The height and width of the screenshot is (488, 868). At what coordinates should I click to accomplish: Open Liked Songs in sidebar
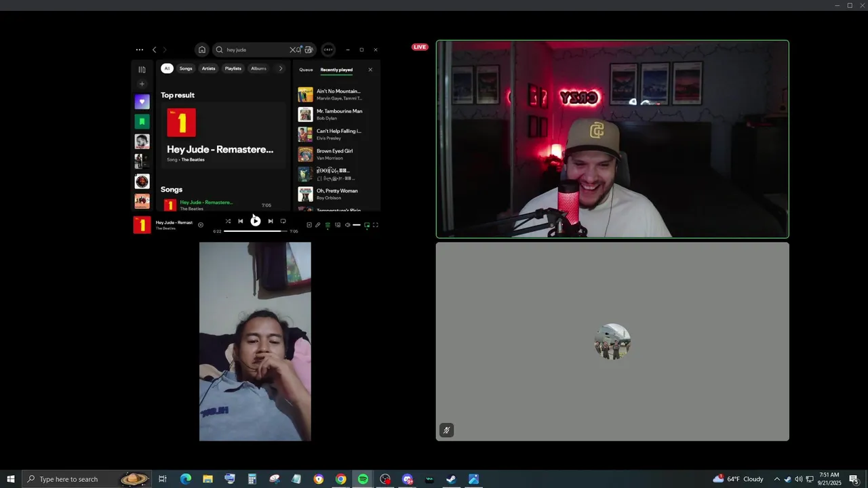pos(142,102)
